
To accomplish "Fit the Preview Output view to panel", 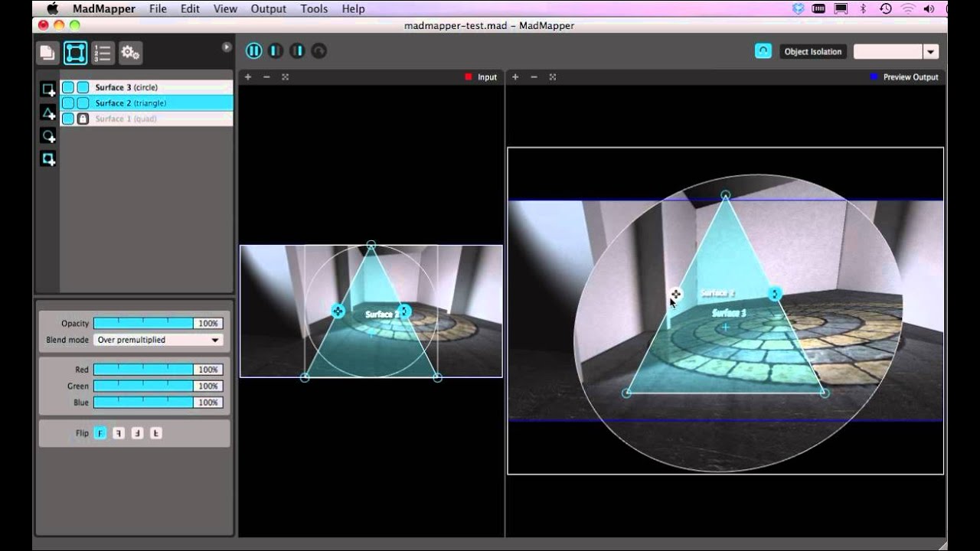I will (x=552, y=77).
